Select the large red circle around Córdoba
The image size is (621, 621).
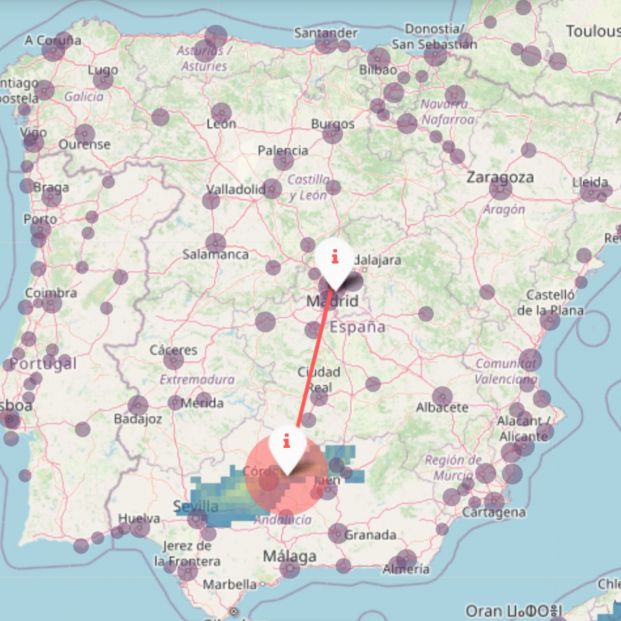point(286,475)
